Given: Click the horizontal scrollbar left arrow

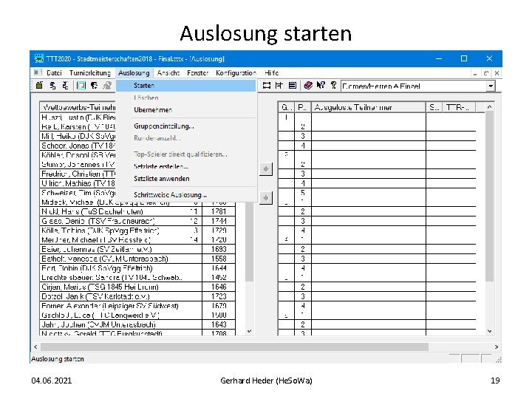Looking at the screenshot, I should coord(35,347).
